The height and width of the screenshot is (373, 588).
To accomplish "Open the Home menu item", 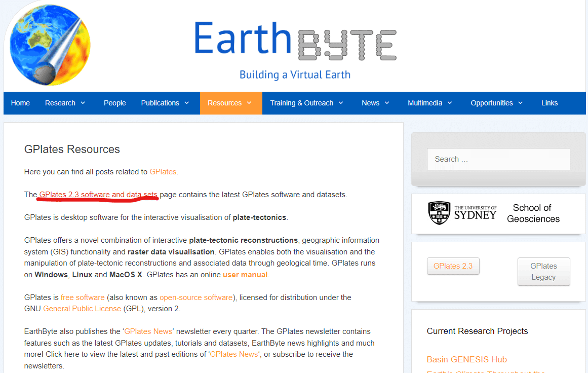I will pyautogui.click(x=20, y=103).
